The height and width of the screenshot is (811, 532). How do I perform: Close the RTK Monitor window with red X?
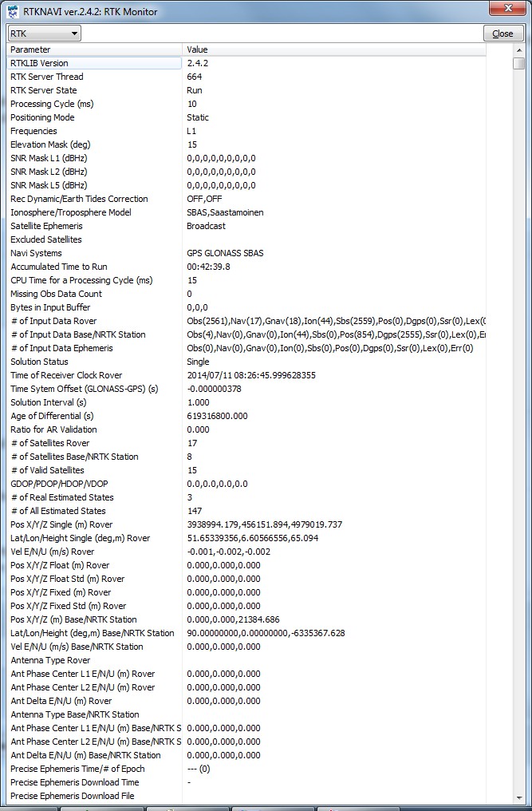coord(509,8)
